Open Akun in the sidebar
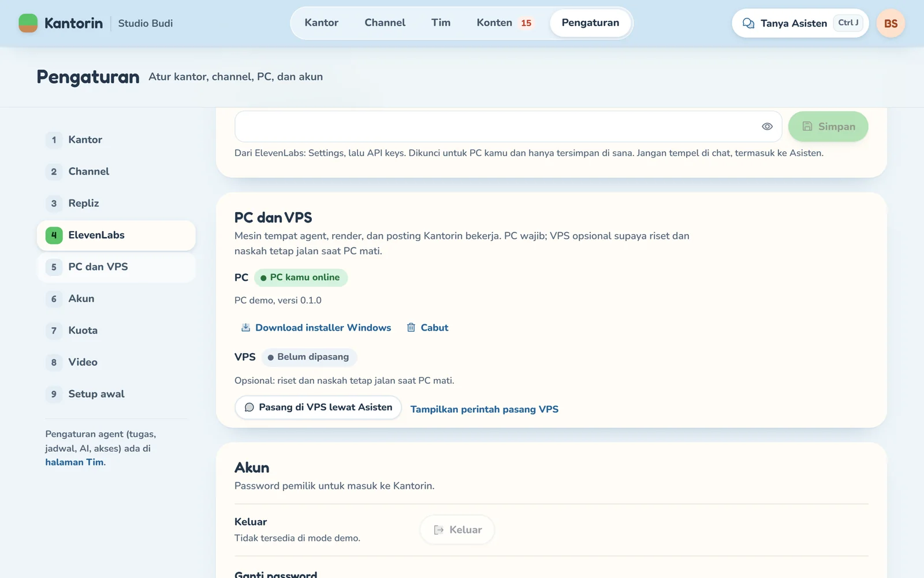This screenshot has width=924, height=578. [x=116, y=299]
